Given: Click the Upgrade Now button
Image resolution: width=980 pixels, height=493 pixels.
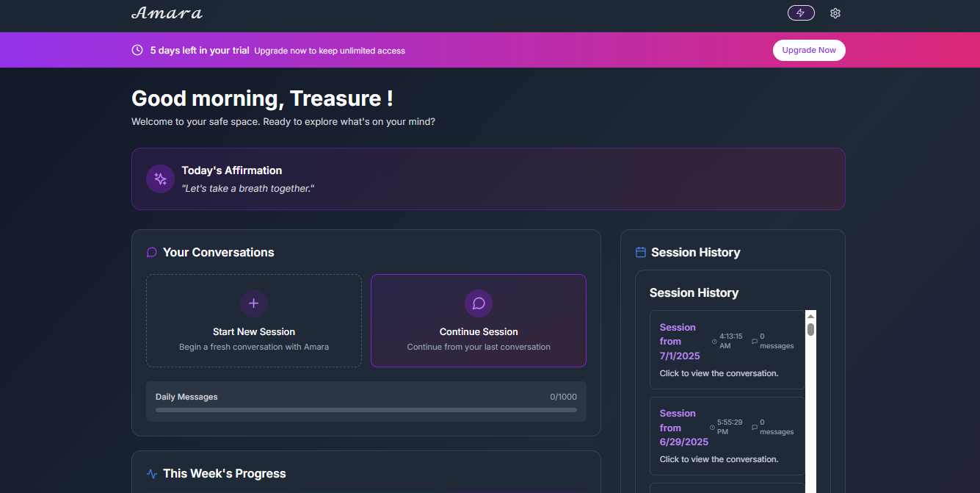Looking at the screenshot, I should pos(809,50).
